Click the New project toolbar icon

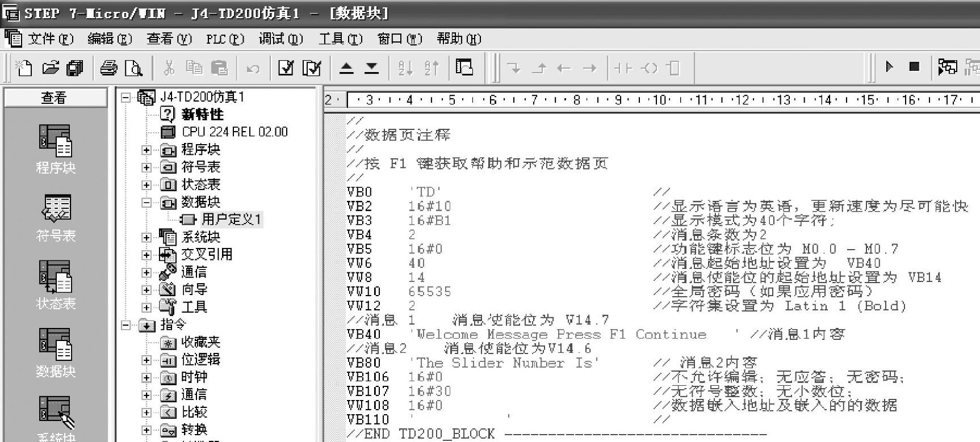(23, 68)
